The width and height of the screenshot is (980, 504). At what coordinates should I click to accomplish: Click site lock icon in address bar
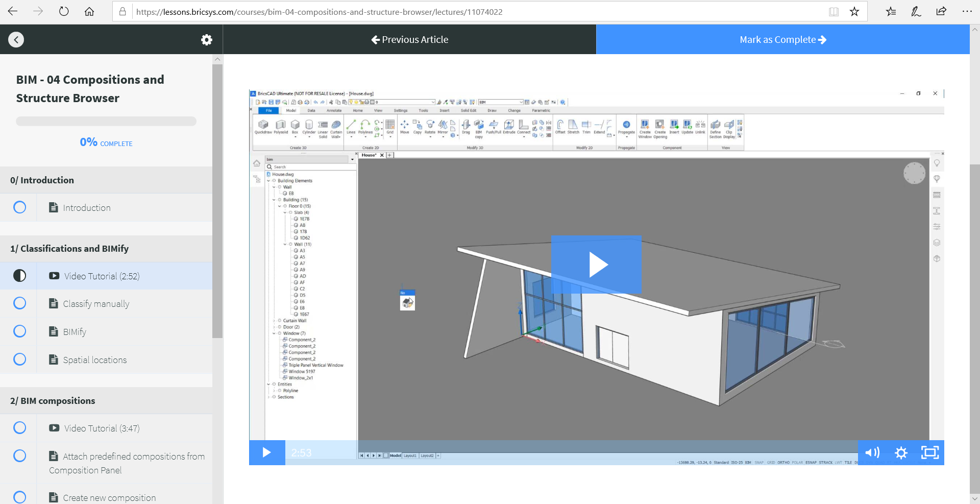click(x=122, y=11)
